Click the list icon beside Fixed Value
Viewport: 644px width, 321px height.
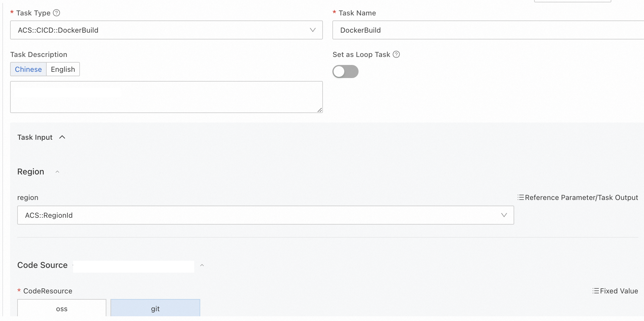tap(596, 291)
